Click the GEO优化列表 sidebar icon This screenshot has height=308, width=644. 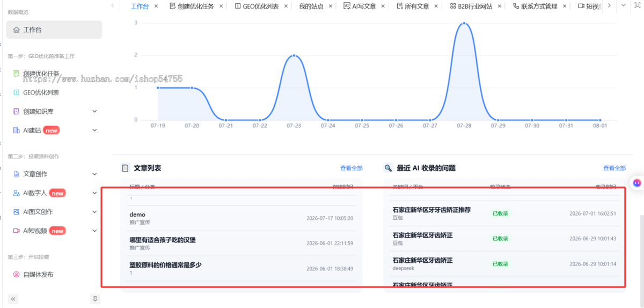click(16, 92)
